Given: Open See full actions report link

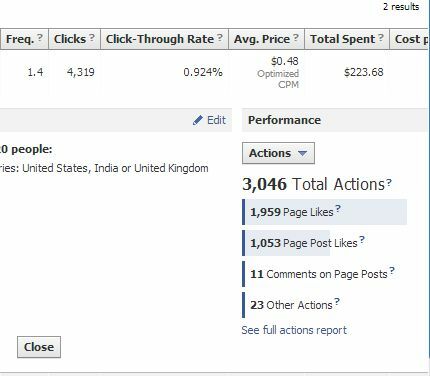Looking at the screenshot, I should [294, 330].
